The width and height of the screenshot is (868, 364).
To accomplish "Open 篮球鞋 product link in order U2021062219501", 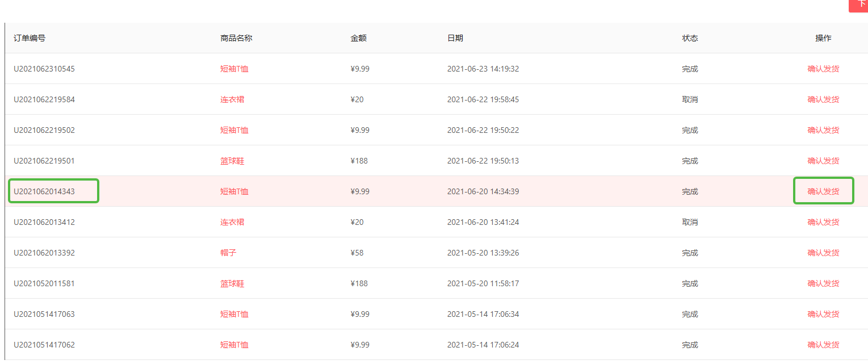I will coord(232,161).
